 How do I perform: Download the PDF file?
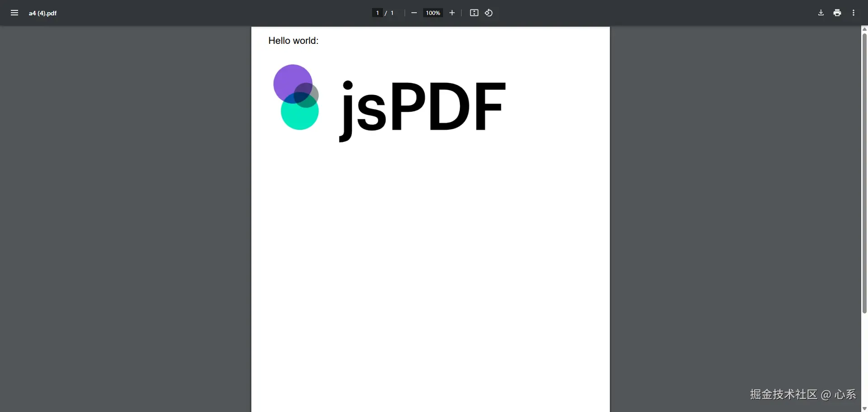[821, 13]
